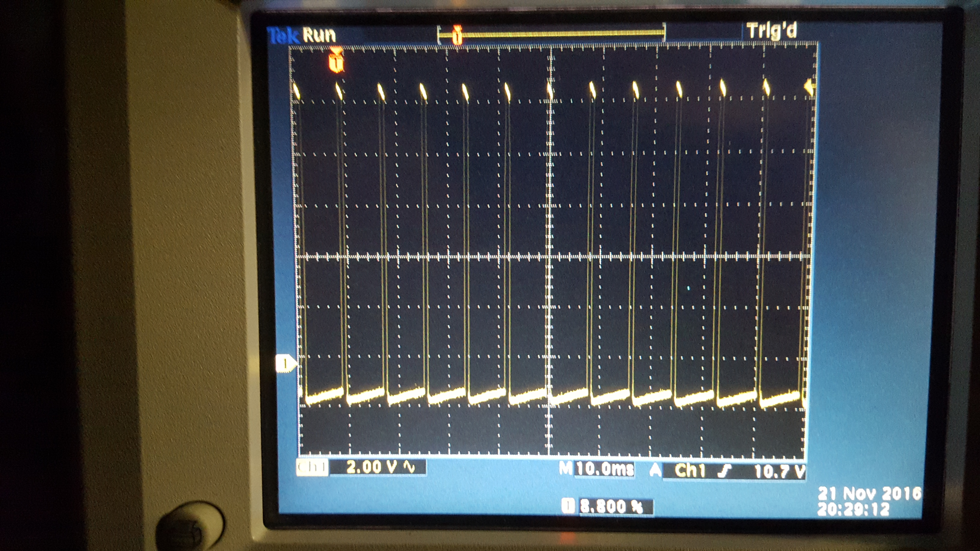Click the channel 1 ground reference marker
The image size is (980, 551).
(x=286, y=364)
